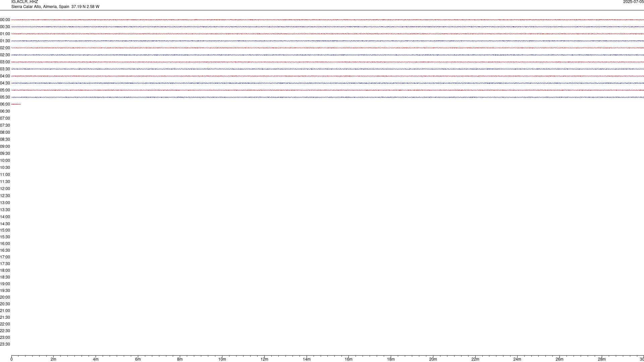
Task: Select the 14:00 time row label
Action: [5, 217]
